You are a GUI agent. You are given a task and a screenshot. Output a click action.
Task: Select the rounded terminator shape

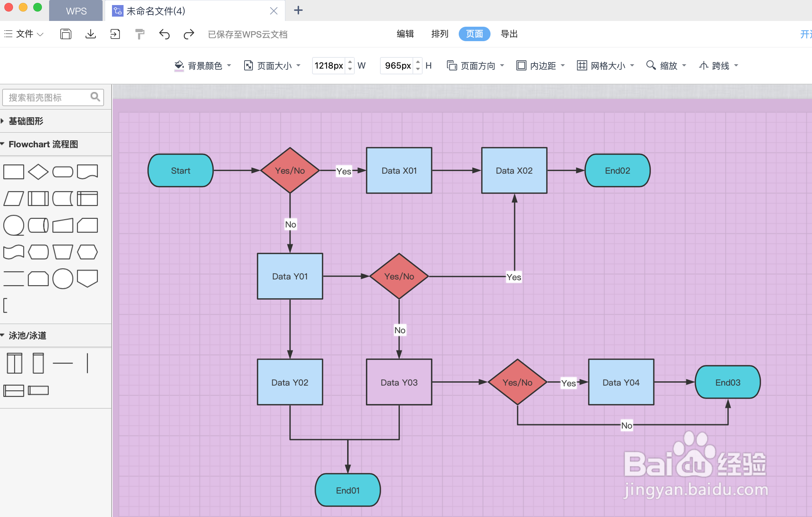click(63, 172)
